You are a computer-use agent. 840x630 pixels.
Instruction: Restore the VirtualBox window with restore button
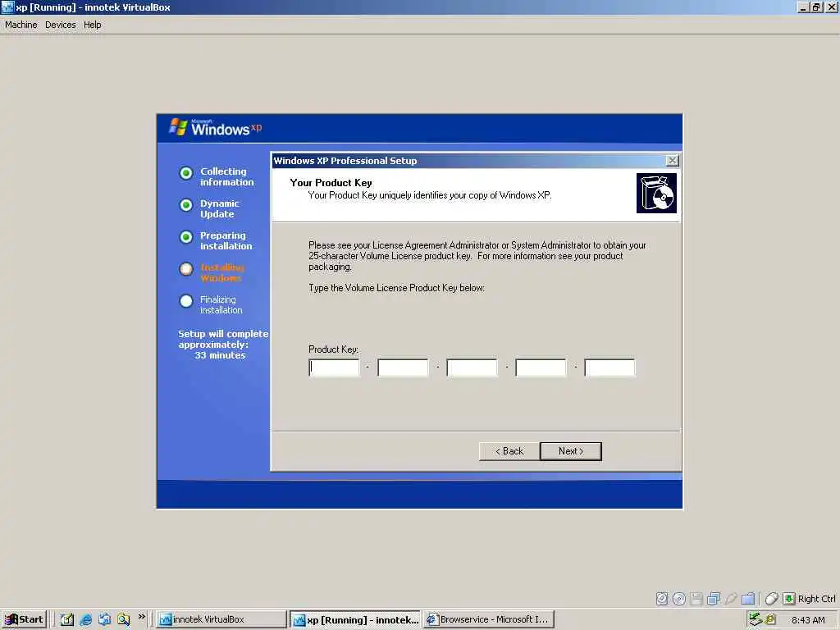point(815,7)
